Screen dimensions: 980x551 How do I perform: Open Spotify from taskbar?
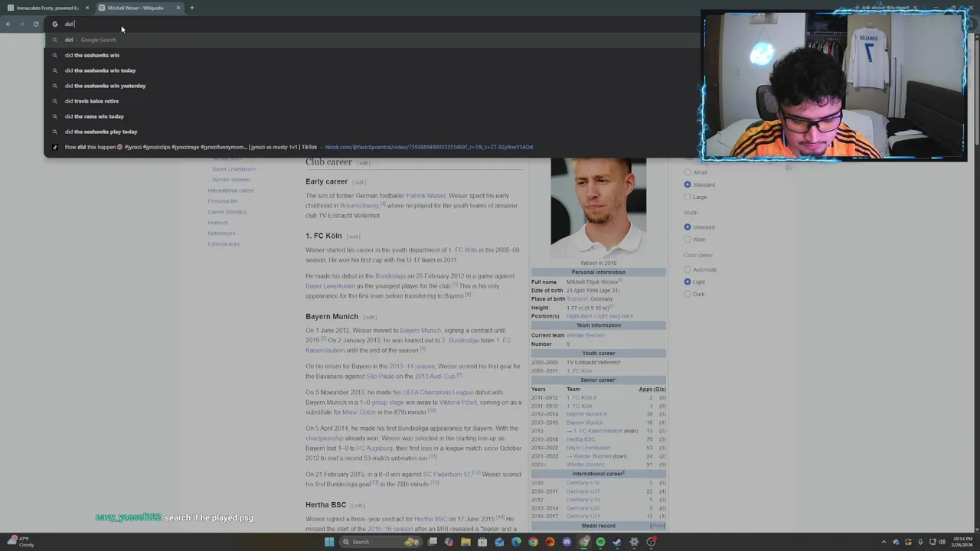click(x=600, y=542)
